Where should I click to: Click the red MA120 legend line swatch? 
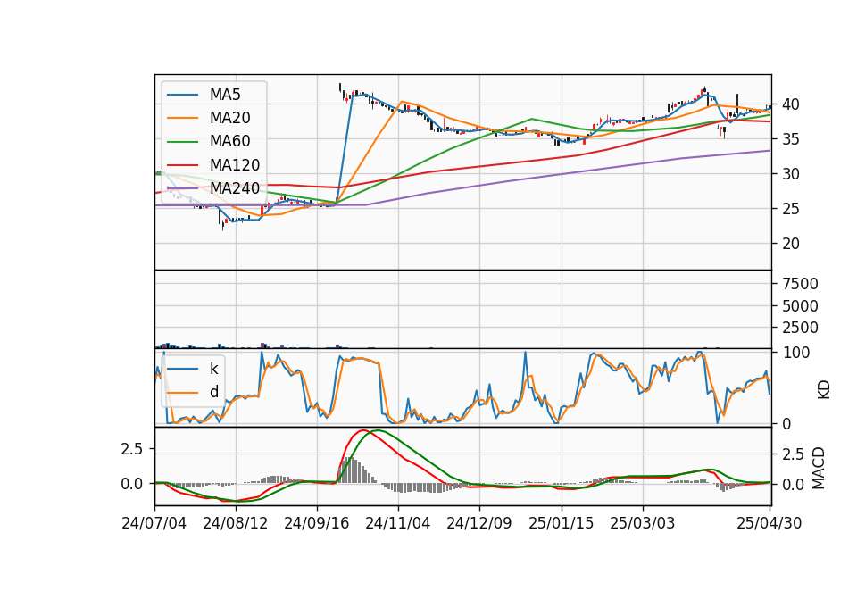[182, 165]
